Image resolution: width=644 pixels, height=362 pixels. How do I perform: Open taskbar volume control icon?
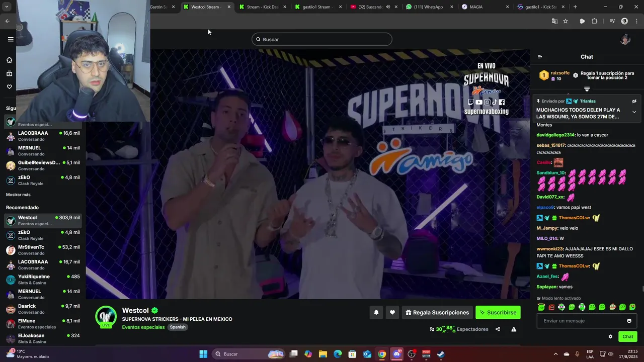[x=610, y=354]
